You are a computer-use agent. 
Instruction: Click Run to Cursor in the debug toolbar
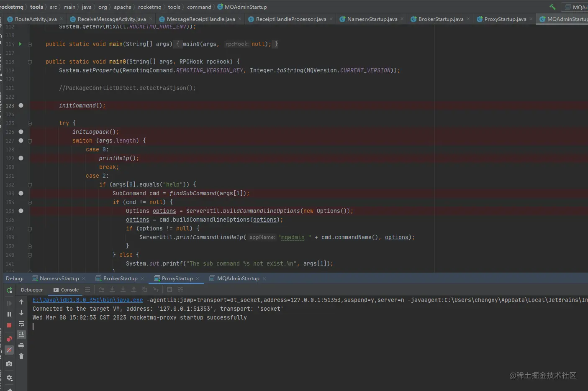156,289
